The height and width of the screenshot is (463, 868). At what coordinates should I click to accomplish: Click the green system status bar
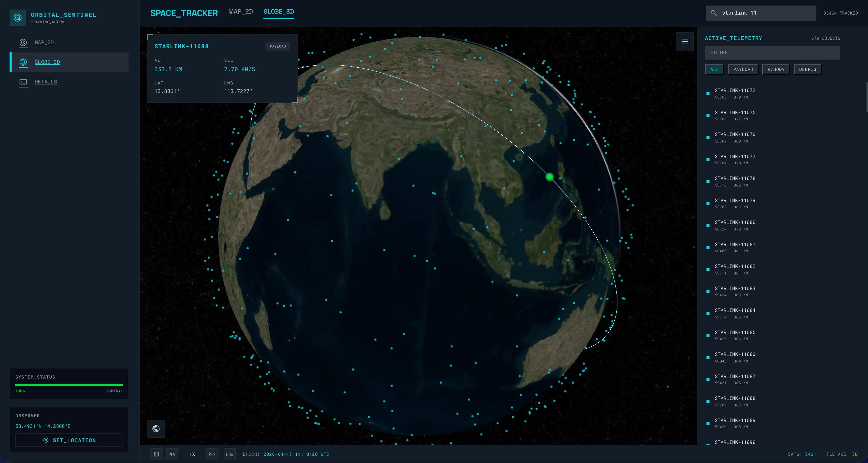pos(69,385)
